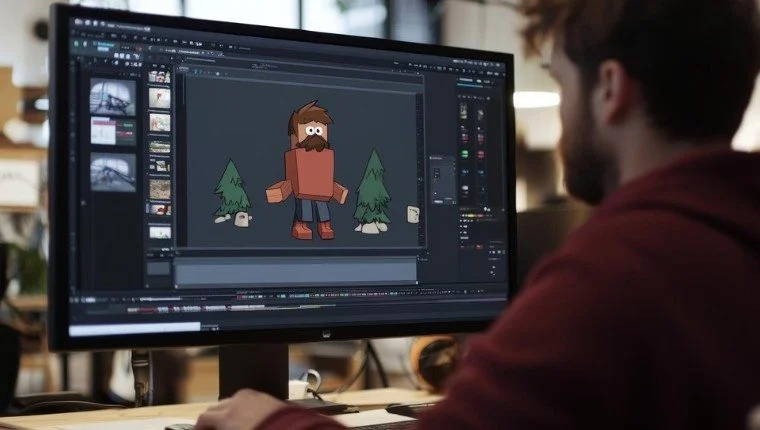Select the right pine tree on canvas
The width and height of the screenshot is (760, 430).
point(372,186)
